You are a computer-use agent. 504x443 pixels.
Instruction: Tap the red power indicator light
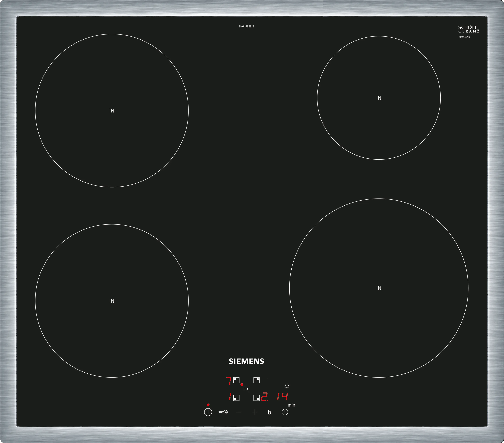click(x=208, y=405)
